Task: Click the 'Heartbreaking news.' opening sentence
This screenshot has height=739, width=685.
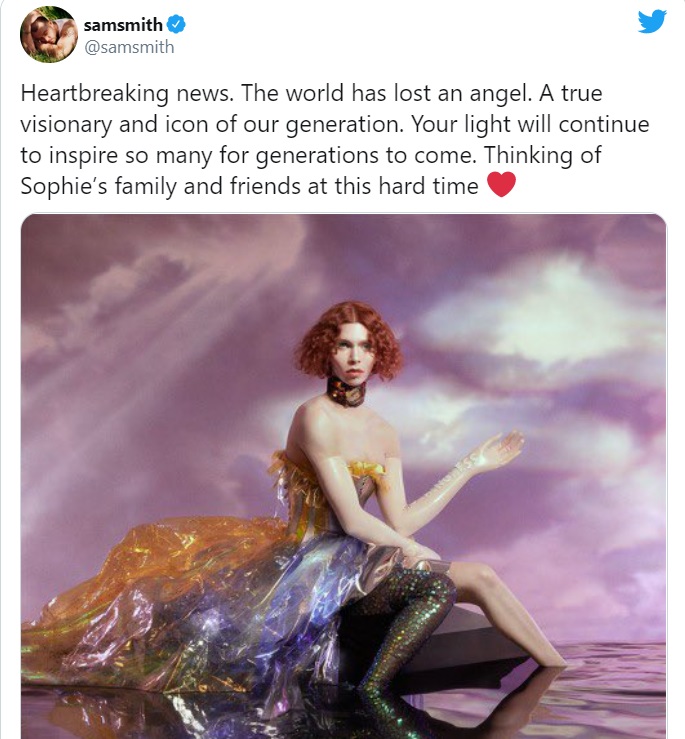Action: coord(127,93)
